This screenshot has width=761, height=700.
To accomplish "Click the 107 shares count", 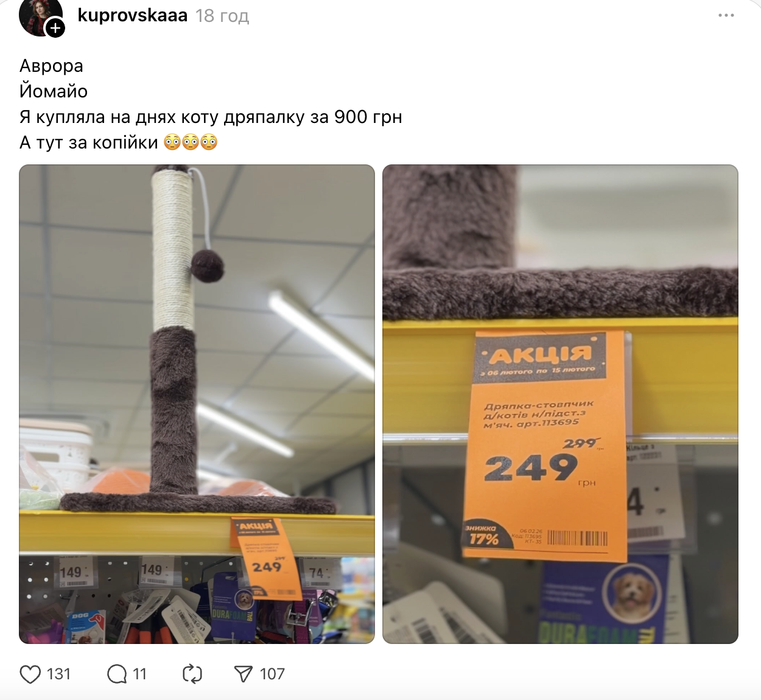I will 272,674.
